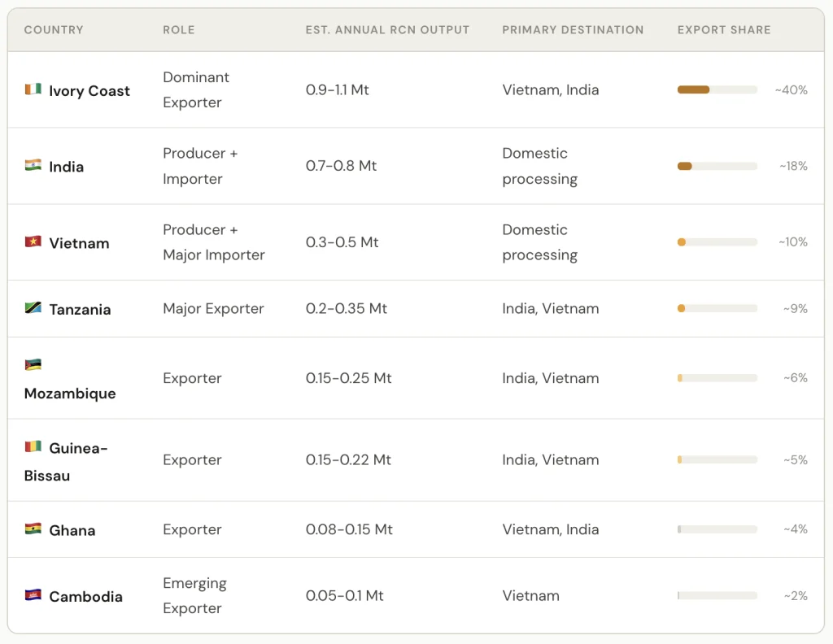Select the 0.2–0.35 Mt output value
The height and width of the screenshot is (644, 833).
tap(346, 308)
